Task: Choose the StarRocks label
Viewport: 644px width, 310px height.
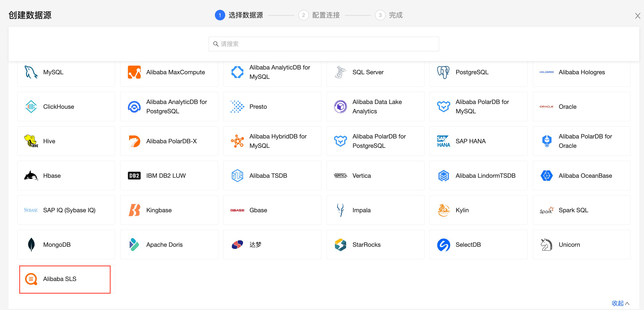Action: (x=366, y=245)
